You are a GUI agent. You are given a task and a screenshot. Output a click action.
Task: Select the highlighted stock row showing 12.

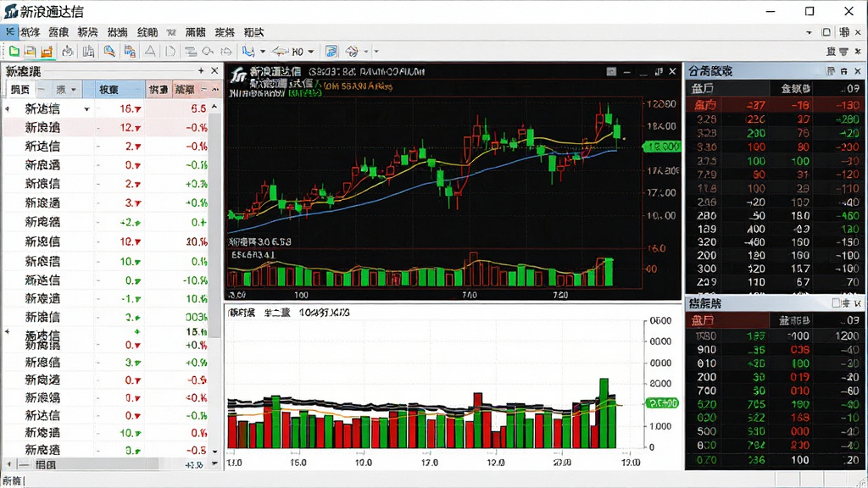pos(106,128)
